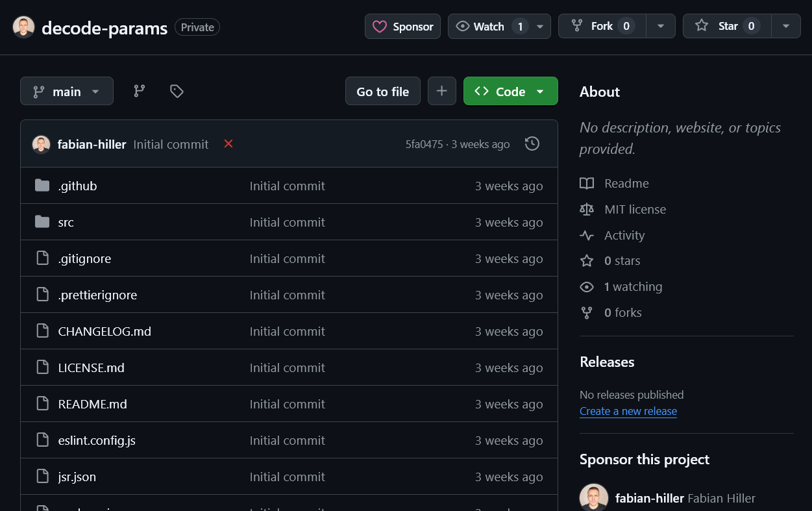This screenshot has height=511, width=812.
Task: Open the Initial commit message in .github row
Action: click(288, 186)
